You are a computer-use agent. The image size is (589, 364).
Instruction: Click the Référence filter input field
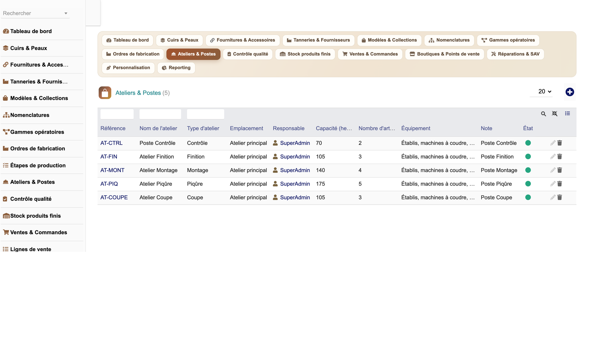(x=117, y=114)
